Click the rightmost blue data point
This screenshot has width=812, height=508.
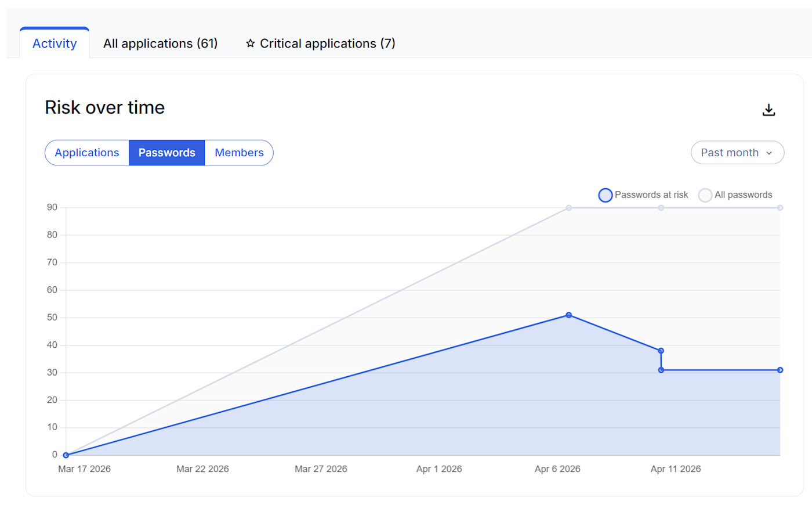[780, 370]
